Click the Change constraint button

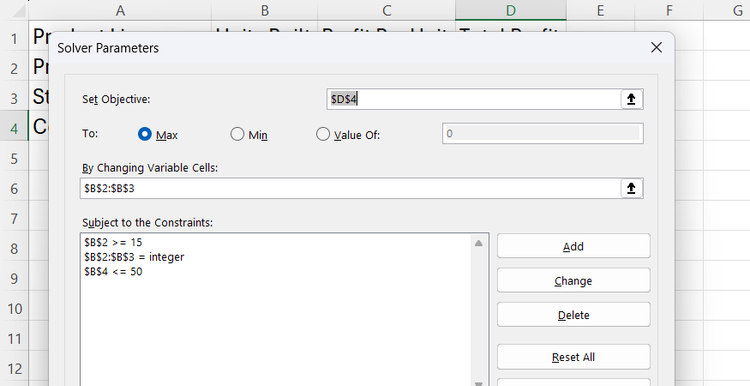574,280
